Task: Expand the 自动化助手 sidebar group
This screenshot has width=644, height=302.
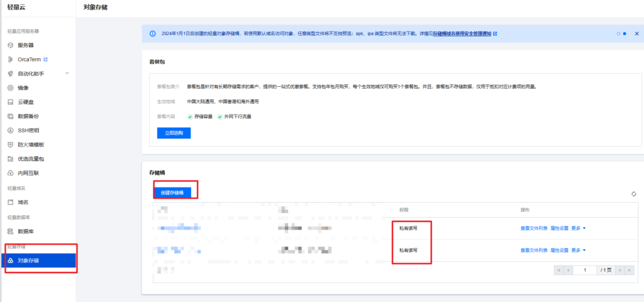Action: coord(67,74)
